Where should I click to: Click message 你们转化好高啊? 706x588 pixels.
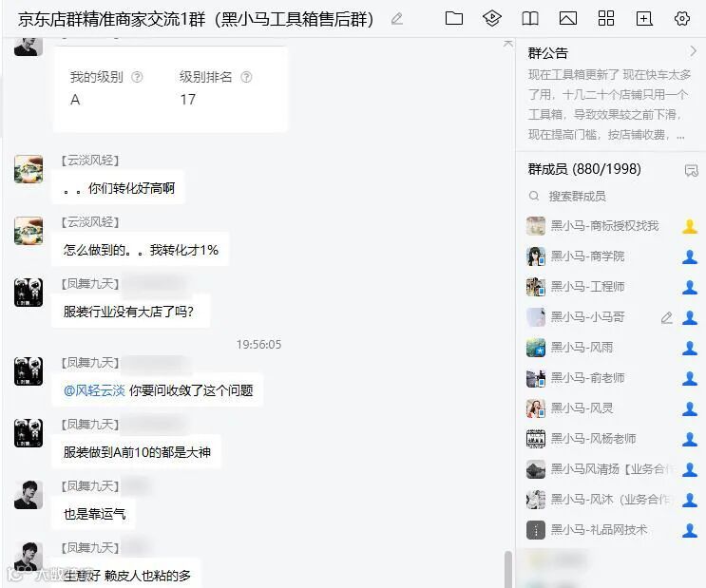(x=119, y=188)
